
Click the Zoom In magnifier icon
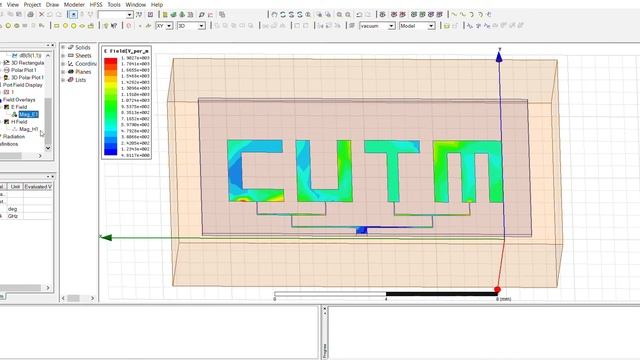pyautogui.click(x=339, y=14)
